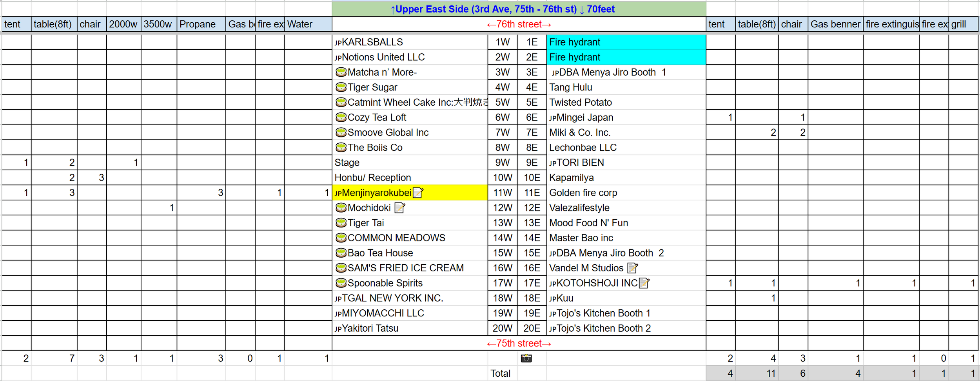Select the DBA Menya Jiro Booth 1 cell

pyautogui.click(x=626, y=72)
